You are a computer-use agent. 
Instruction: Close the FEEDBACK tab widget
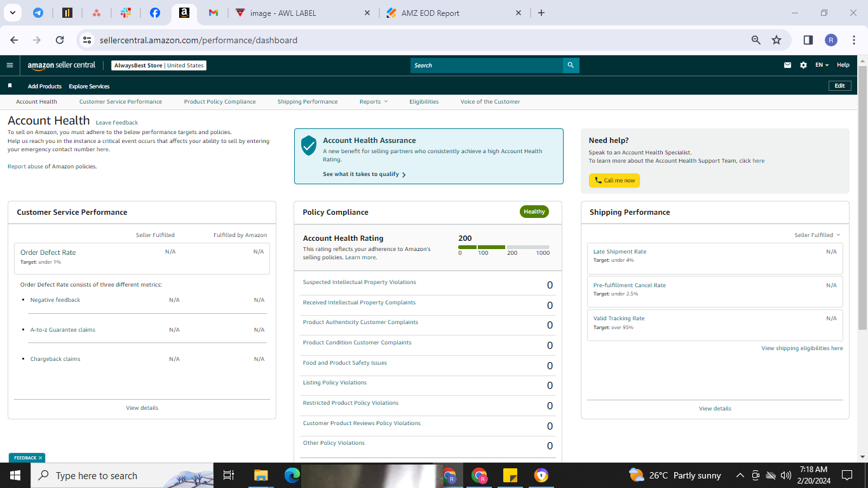pos(40,457)
